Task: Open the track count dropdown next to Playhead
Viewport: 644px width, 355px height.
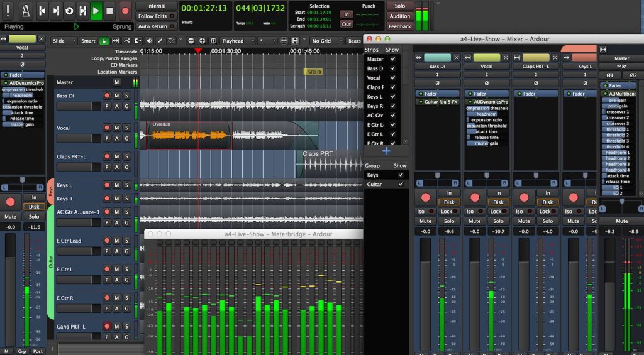Action: [267, 41]
